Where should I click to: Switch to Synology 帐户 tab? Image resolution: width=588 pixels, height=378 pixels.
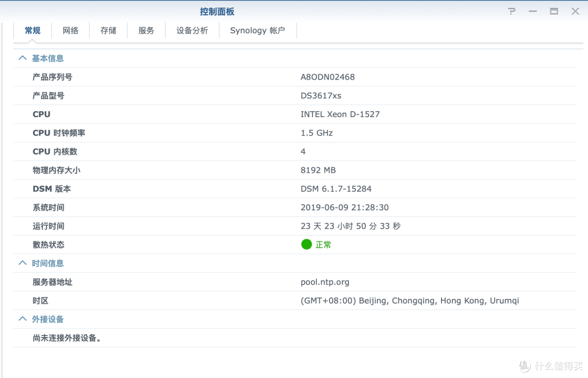pyautogui.click(x=258, y=31)
